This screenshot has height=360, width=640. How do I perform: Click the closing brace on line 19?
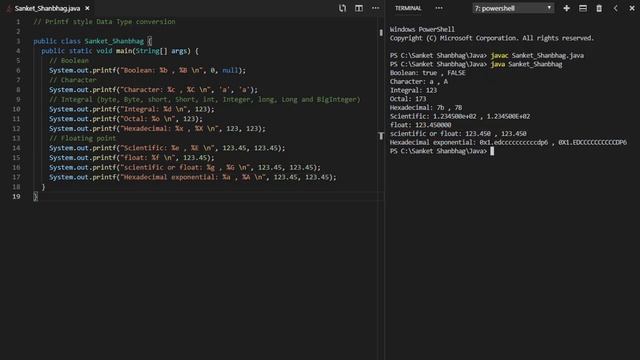36,196
